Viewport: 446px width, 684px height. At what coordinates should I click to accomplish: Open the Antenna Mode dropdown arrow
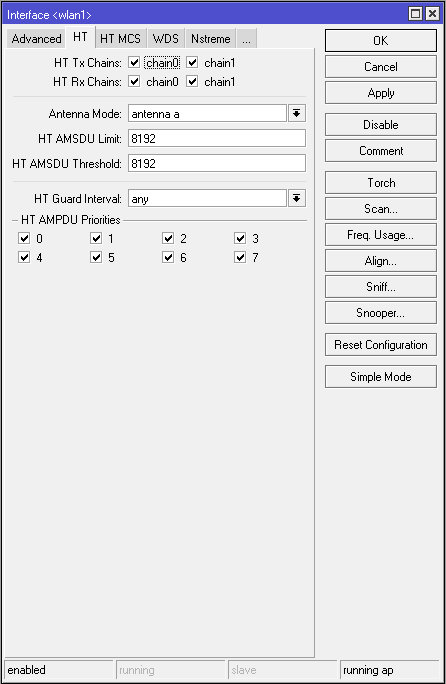[x=297, y=113]
